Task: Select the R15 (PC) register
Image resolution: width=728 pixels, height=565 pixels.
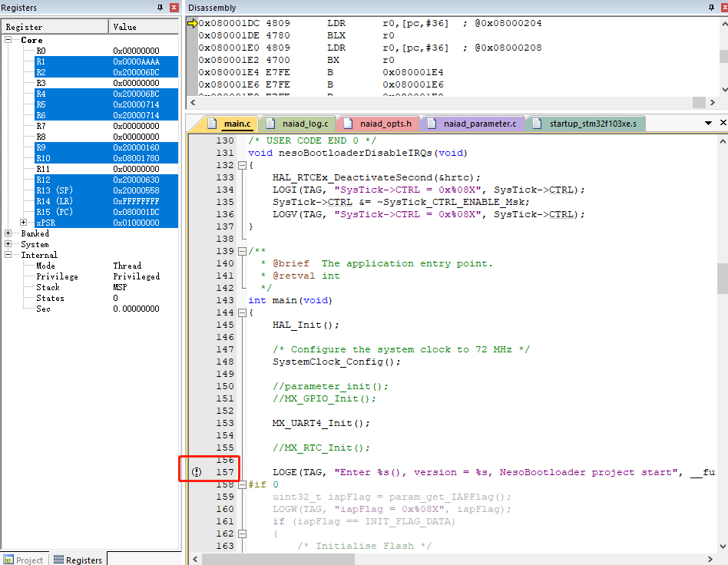Action: pos(106,212)
